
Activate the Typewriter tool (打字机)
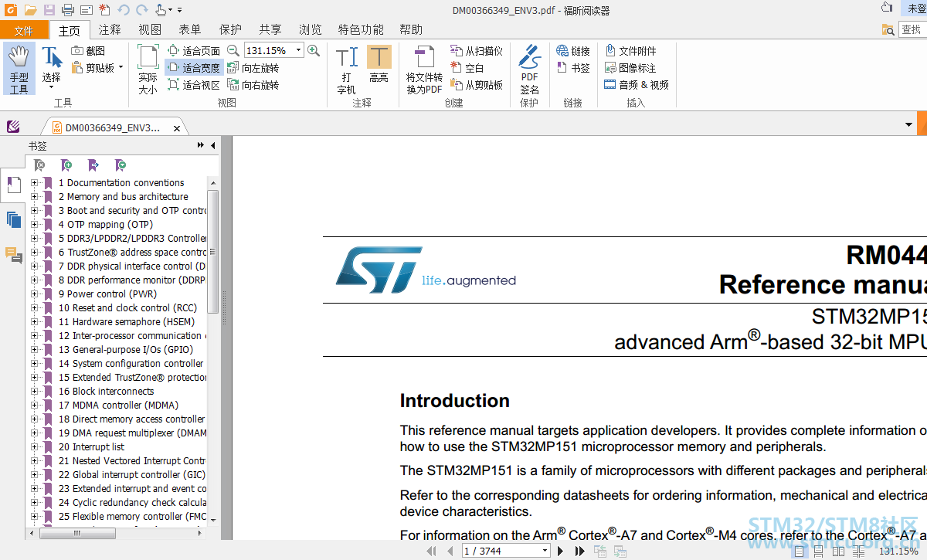347,70
